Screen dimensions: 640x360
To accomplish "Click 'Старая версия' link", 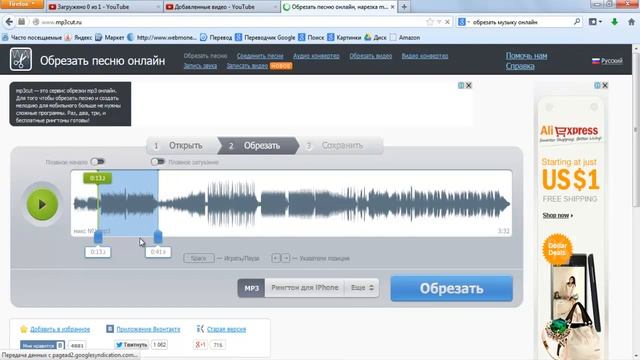I will (x=227, y=329).
